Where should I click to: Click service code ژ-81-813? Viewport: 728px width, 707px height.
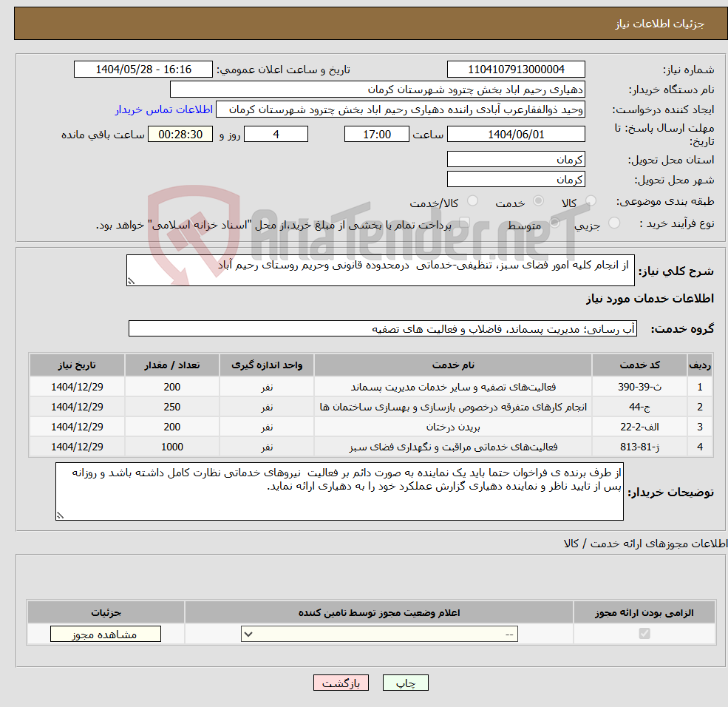pos(639,447)
